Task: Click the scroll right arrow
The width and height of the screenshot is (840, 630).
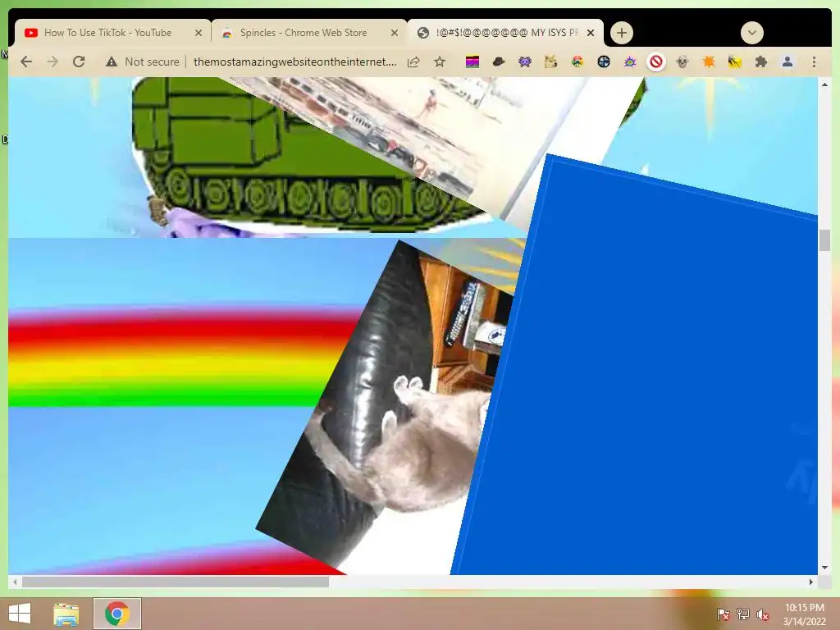Action: tap(811, 582)
